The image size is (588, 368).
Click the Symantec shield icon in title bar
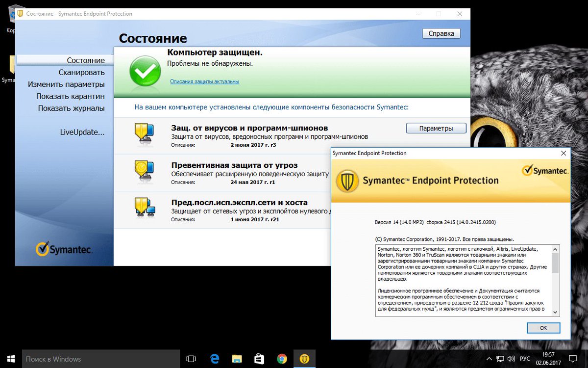coord(20,14)
